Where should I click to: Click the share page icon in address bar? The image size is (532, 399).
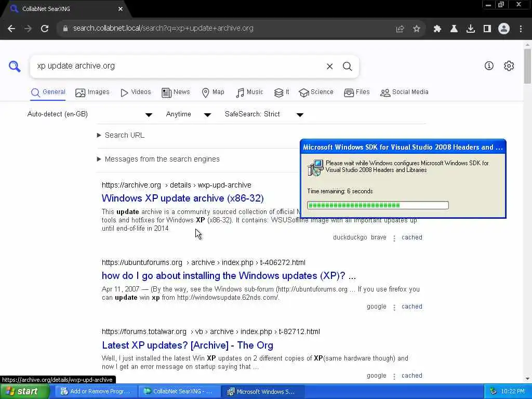coord(400,29)
